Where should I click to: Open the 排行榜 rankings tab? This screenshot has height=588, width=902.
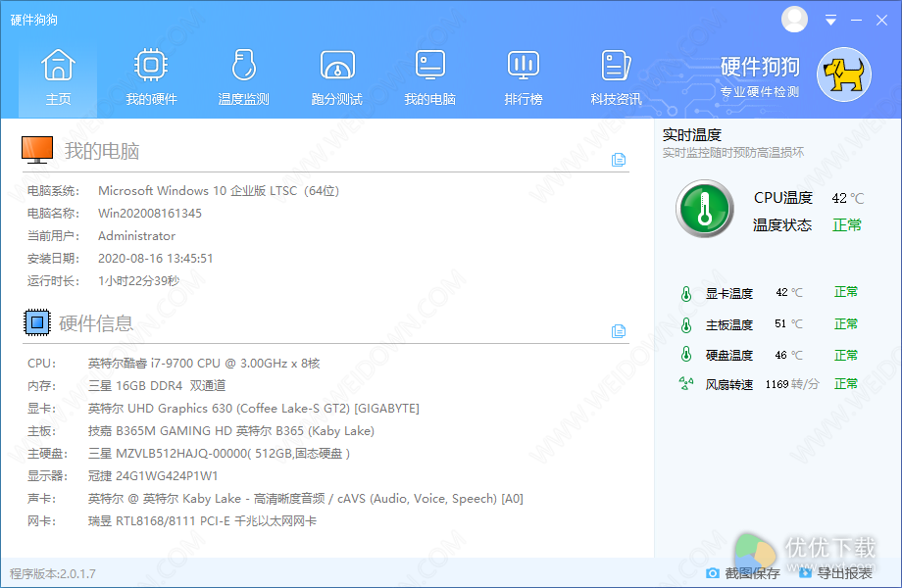tap(523, 77)
